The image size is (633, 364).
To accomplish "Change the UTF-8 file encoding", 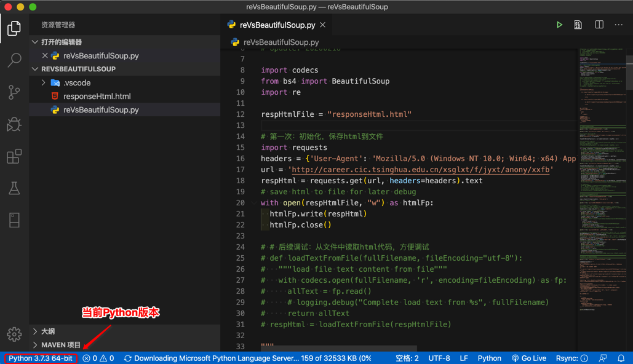I will [x=439, y=358].
